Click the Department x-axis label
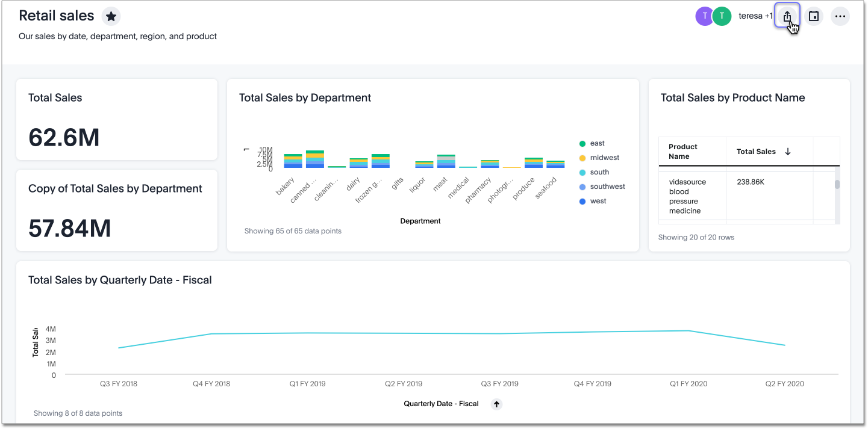Screen dimensions: 868x429 [x=420, y=221]
